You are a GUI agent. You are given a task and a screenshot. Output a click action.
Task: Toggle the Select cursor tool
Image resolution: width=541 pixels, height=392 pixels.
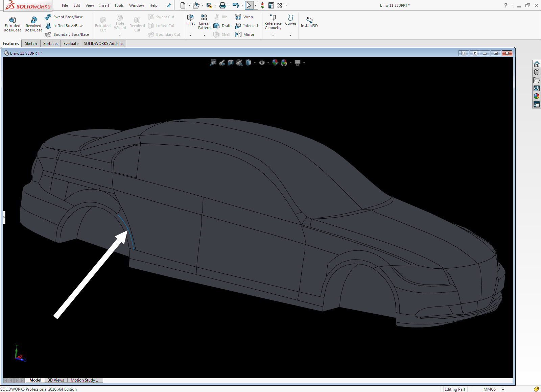coord(249,5)
